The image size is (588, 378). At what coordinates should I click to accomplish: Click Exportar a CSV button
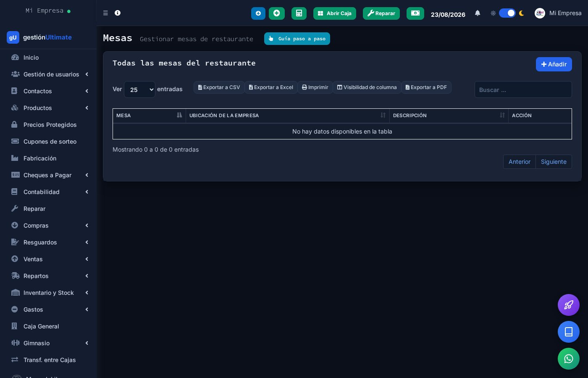[219, 87]
